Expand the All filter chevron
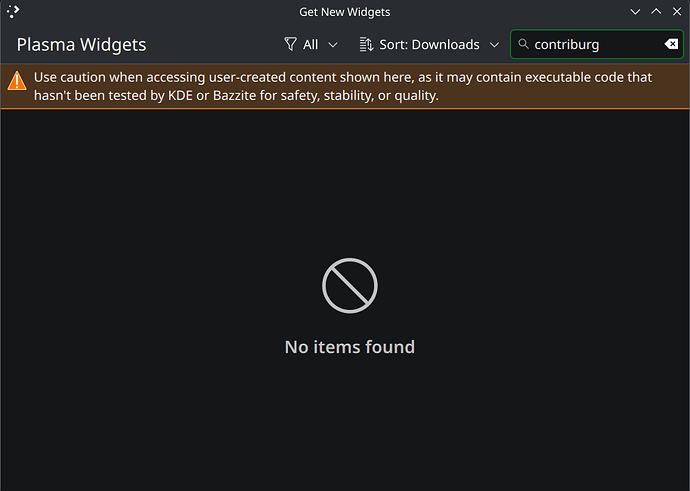This screenshot has height=491, width=690. (333, 45)
